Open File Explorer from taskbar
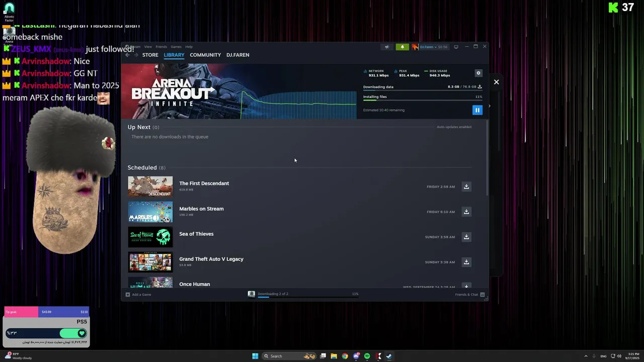The height and width of the screenshot is (362, 644). [x=334, y=356]
